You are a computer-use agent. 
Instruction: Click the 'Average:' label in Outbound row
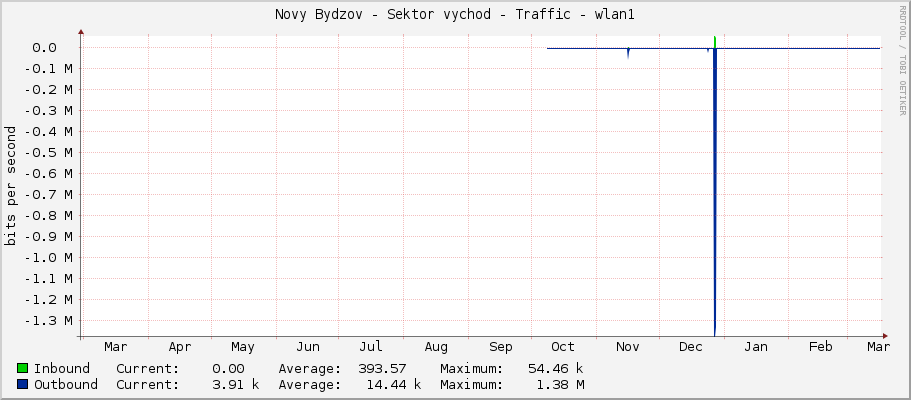pos(310,384)
